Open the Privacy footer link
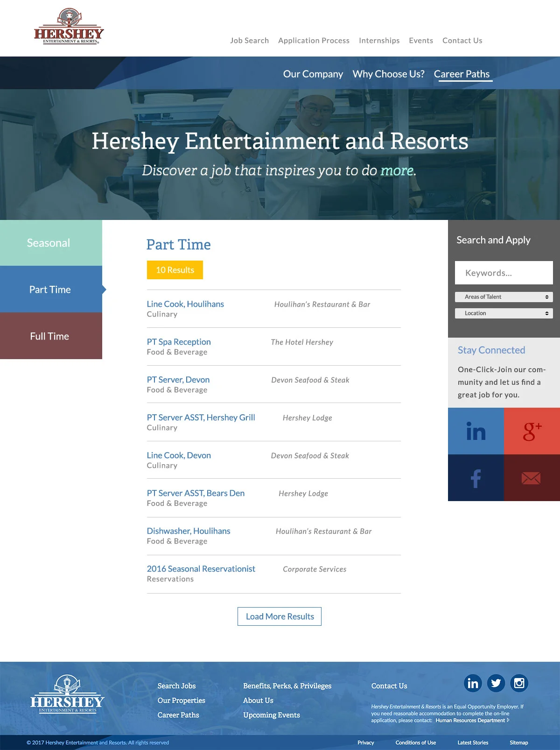This screenshot has width=560, height=750. [x=366, y=743]
